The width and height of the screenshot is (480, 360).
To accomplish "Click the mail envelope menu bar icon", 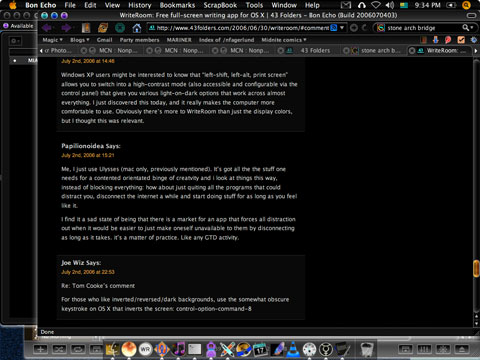I will click(x=346, y=5).
